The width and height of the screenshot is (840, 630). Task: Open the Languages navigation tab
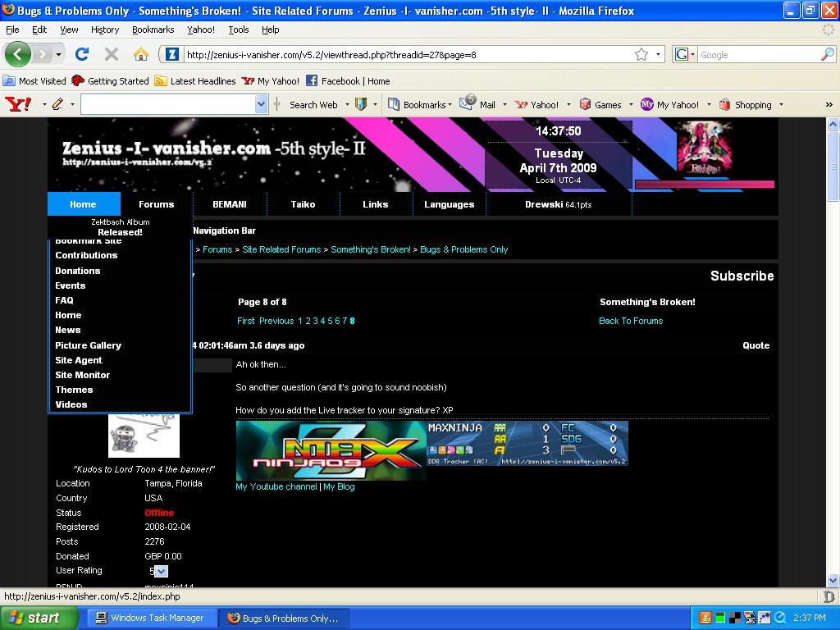click(x=450, y=204)
